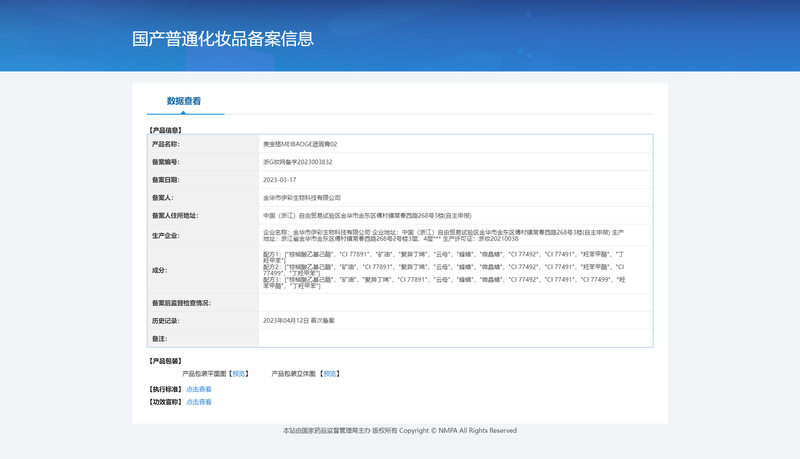Image resolution: width=800 pixels, height=459 pixels.
Task: Select the 配方1 ingredient line
Action: [x=443, y=257]
